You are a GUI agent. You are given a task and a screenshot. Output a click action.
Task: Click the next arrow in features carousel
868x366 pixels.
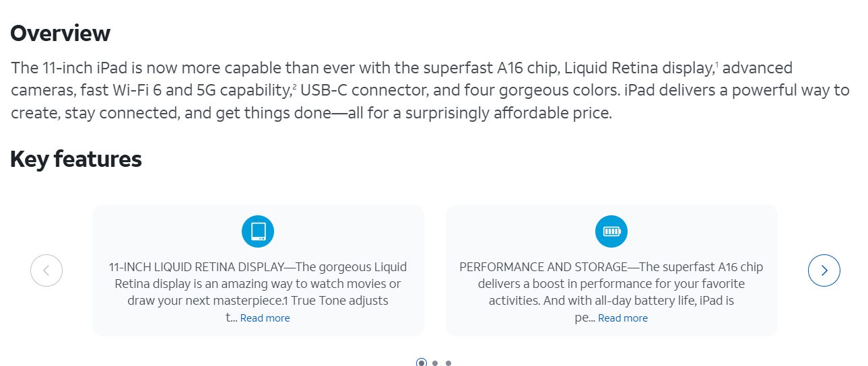[x=824, y=271]
